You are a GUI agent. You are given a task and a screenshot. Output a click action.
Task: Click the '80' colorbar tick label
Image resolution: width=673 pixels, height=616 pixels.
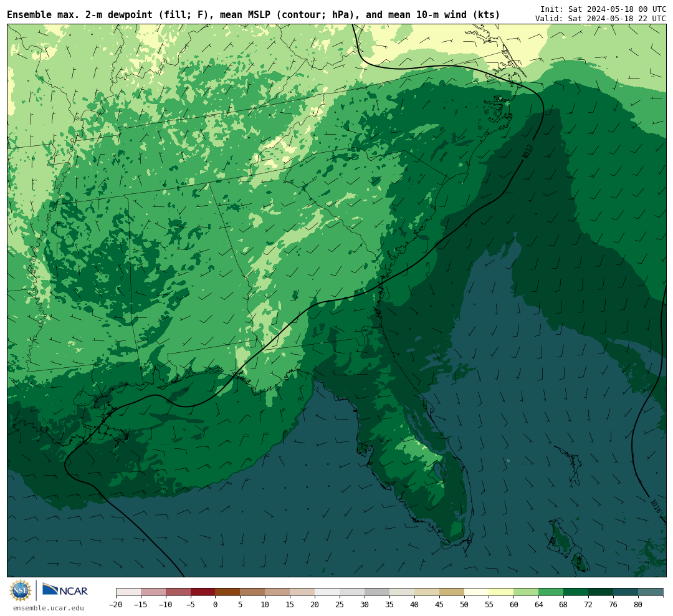pyautogui.click(x=639, y=605)
